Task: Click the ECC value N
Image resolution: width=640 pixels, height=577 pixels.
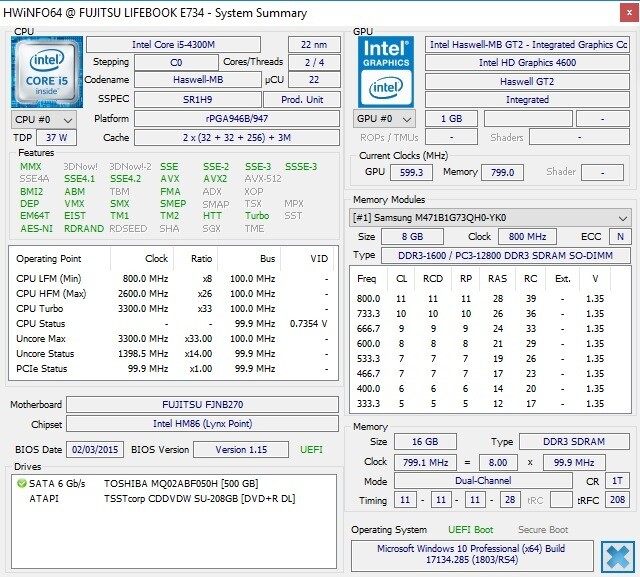Action: [x=620, y=236]
